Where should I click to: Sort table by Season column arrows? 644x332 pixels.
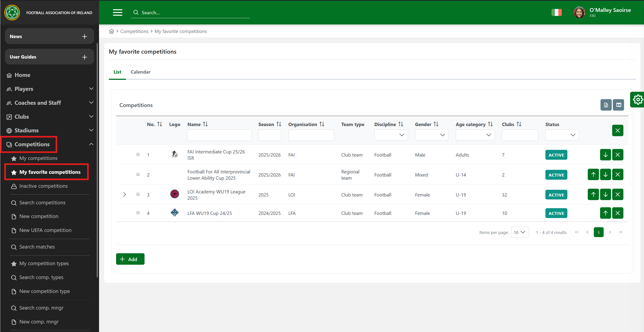click(279, 124)
